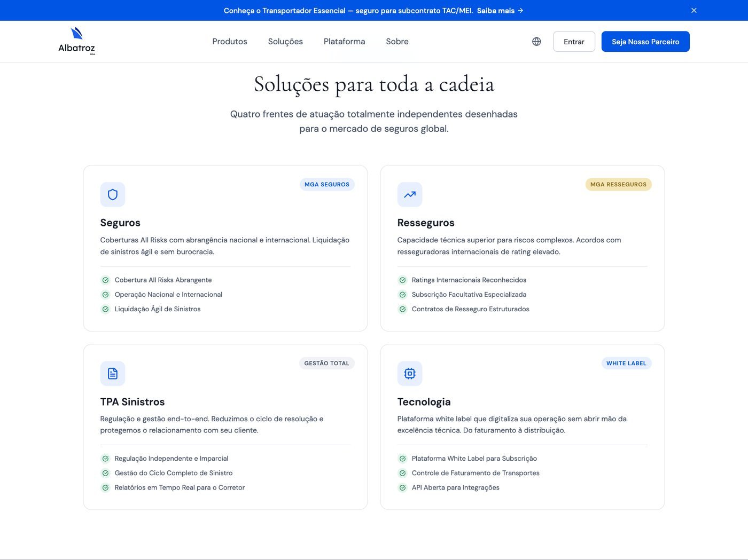Click the GESTÃO TOTAL badge

[x=326, y=364]
